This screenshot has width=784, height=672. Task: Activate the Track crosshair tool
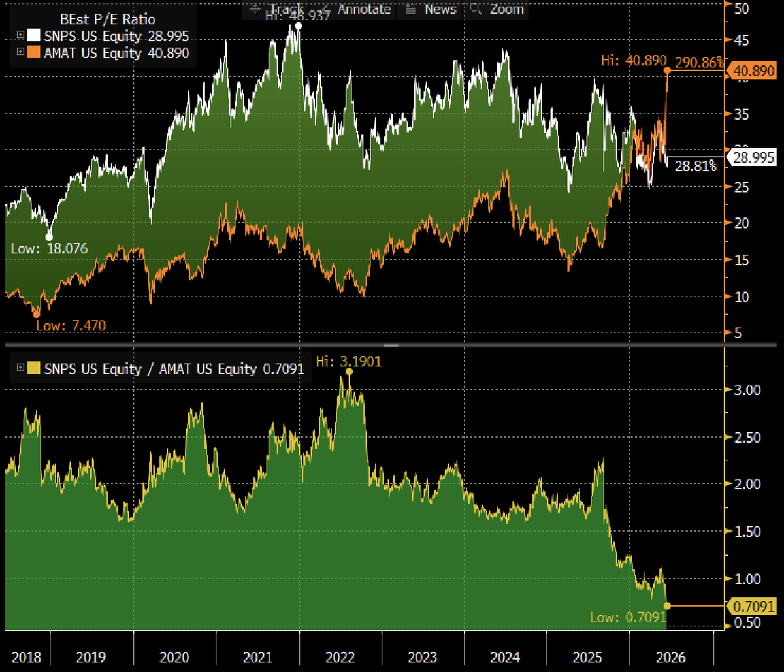click(276, 9)
